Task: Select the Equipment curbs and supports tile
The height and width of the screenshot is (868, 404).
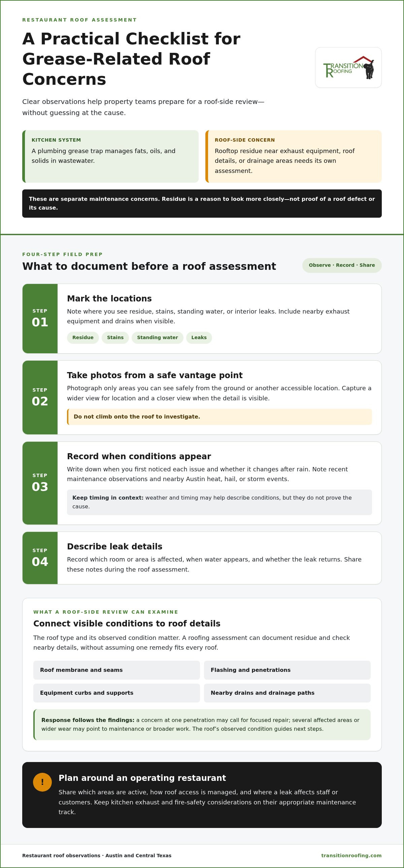Action: point(117,693)
